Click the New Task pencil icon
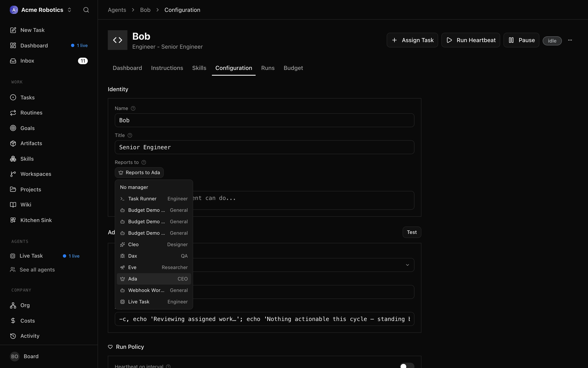 coord(13,30)
